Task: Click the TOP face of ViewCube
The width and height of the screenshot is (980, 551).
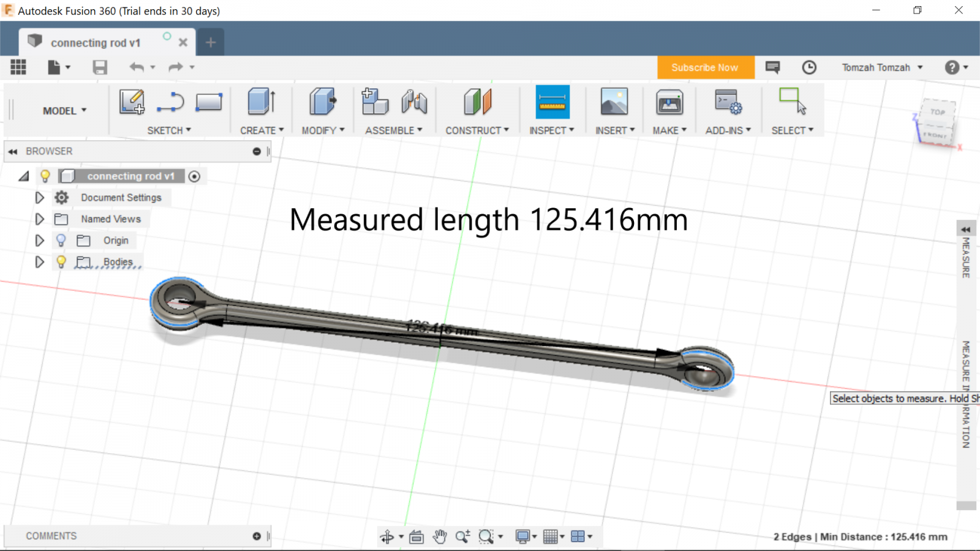Action: (x=937, y=112)
